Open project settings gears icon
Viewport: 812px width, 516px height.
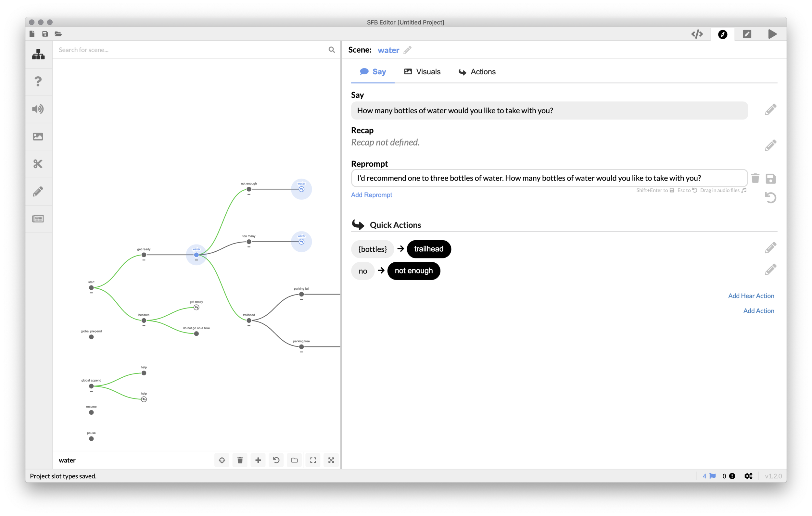[x=748, y=476]
